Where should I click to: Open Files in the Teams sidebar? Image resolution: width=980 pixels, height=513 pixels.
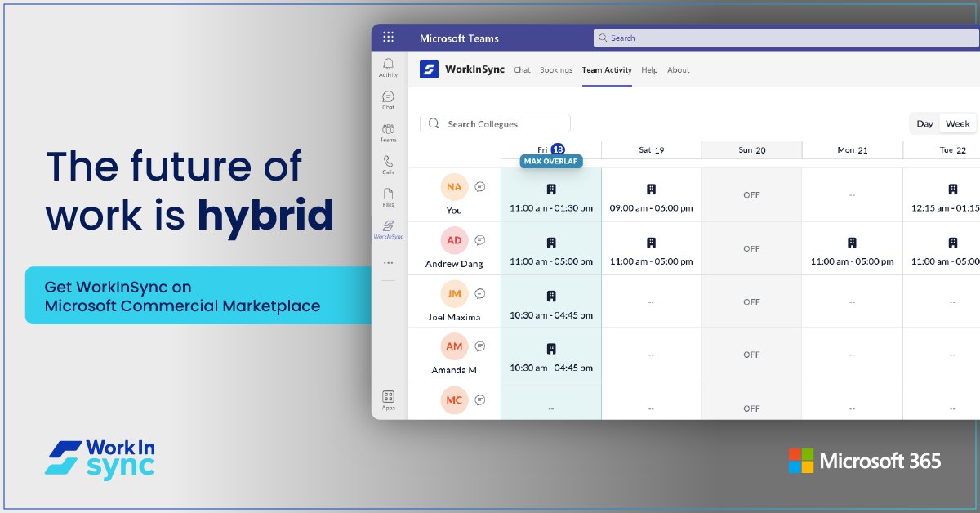point(388,197)
